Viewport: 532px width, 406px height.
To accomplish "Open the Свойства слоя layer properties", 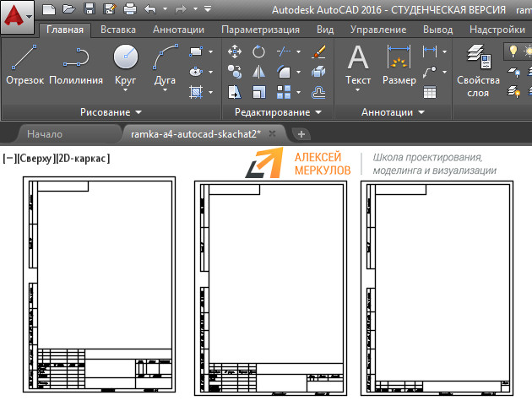I will click(478, 71).
